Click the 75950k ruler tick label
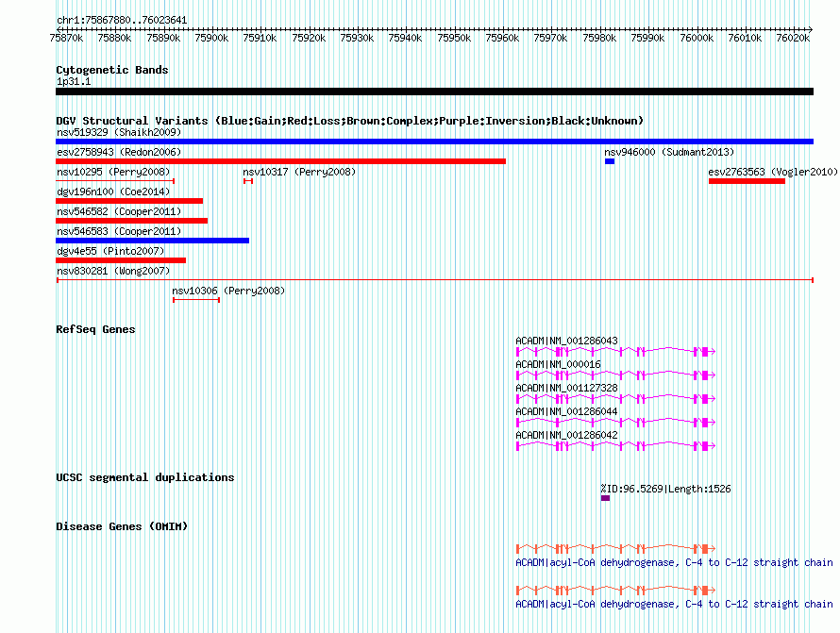This screenshot has height=633, width=840. 454,38
